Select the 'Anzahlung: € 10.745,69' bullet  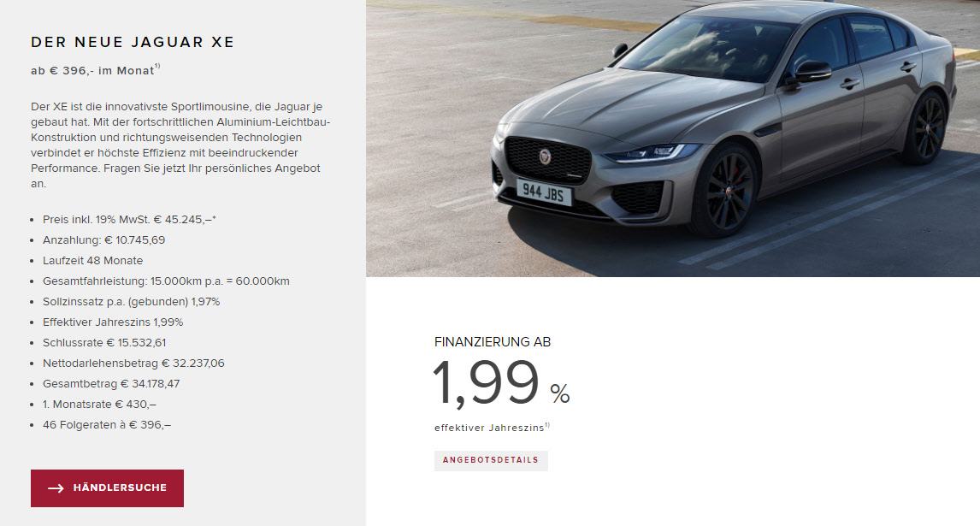pos(103,240)
